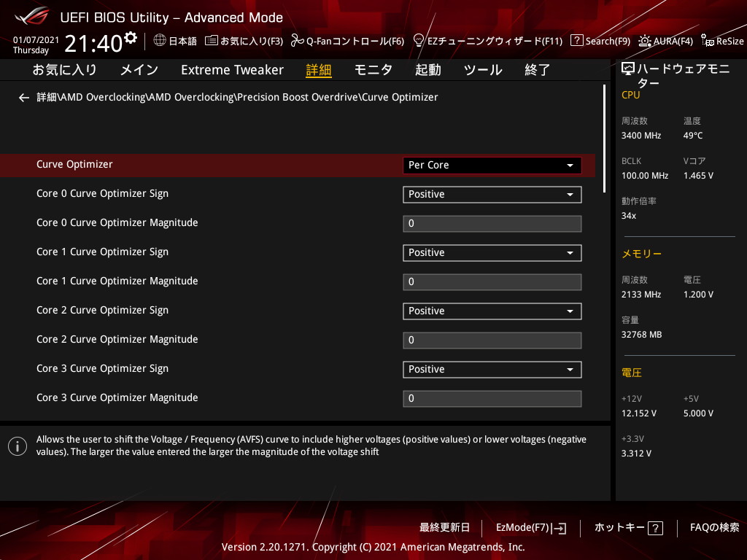This screenshot has width=747, height=560.
Task: Select Core 3 Curve Optimizer Magnitude field
Action: (x=492, y=399)
